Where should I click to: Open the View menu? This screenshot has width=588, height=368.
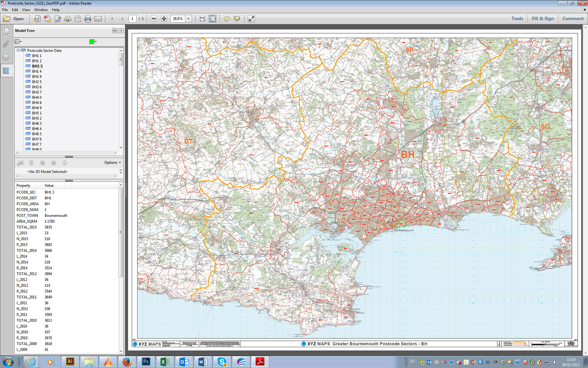tap(26, 10)
